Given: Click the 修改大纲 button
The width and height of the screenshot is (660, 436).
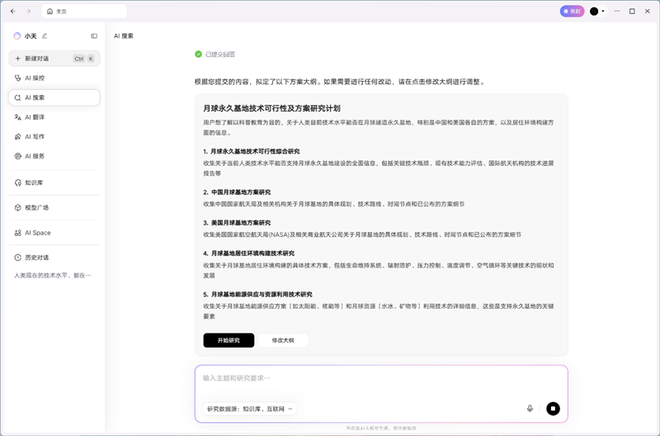Looking at the screenshot, I should pos(283,340).
